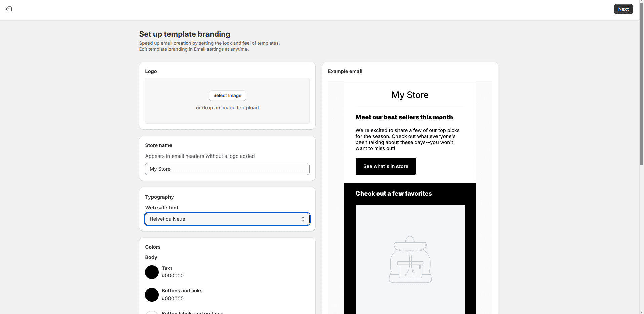
Task: Click the Meet our best sellers heading
Action: [x=404, y=117]
